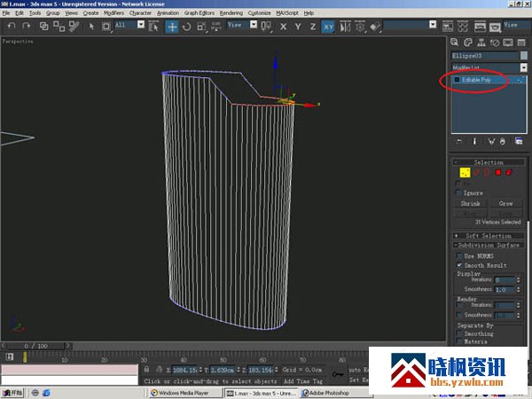Image resolution: width=532 pixels, height=399 pixels.
Task: Open the Modifiers menu
Action: (113, 13)
